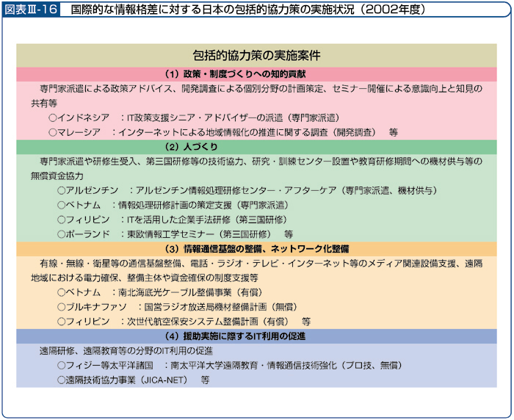Click the line starting 地域における電力確保
The width and height of the screenshot is (514, 420).
coord(145,278)
